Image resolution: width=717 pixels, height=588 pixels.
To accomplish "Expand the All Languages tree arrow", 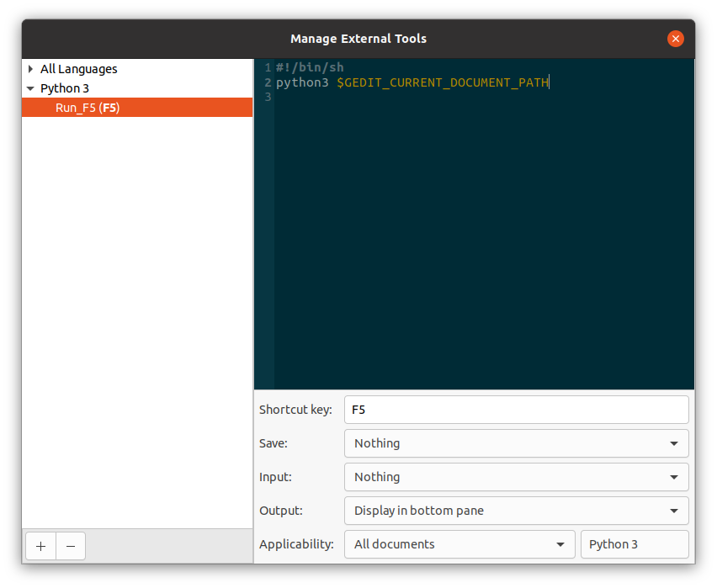I will point(31,69).
